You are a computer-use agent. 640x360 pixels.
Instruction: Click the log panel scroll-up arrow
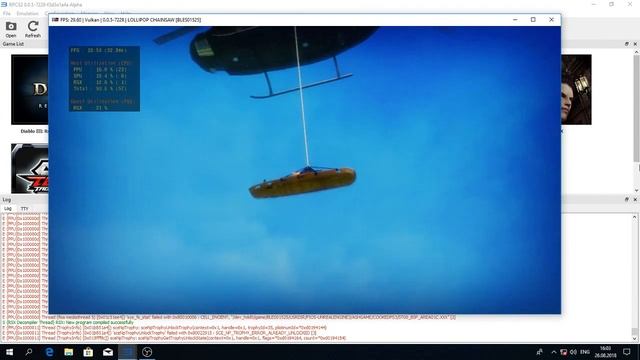coord(634,217)
